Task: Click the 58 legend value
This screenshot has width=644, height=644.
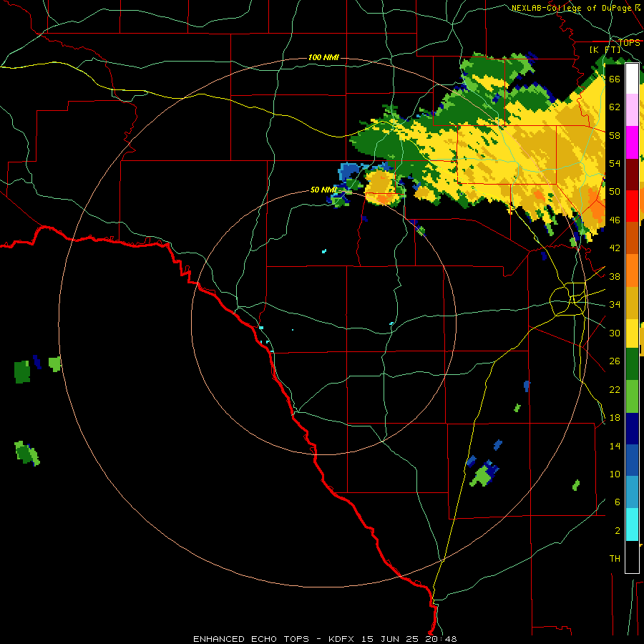Action: pos(615,135)
